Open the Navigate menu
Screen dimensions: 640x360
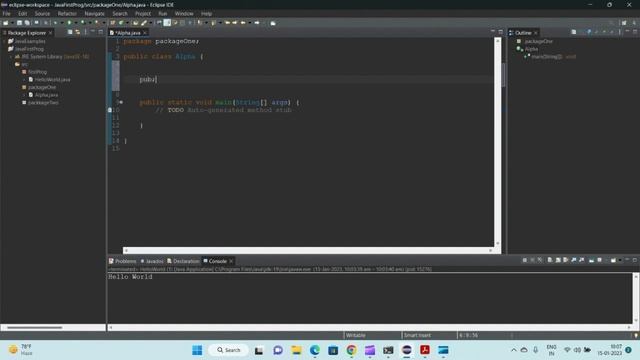(94, 13)
